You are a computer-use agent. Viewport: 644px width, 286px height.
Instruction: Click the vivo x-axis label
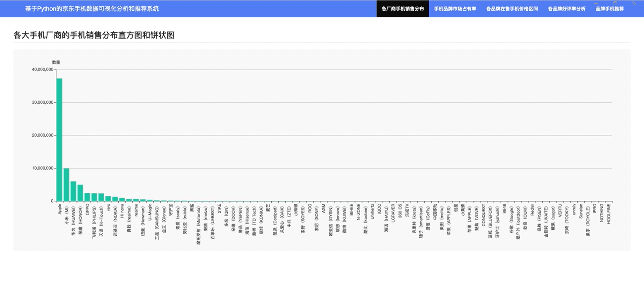click(108, 207)
